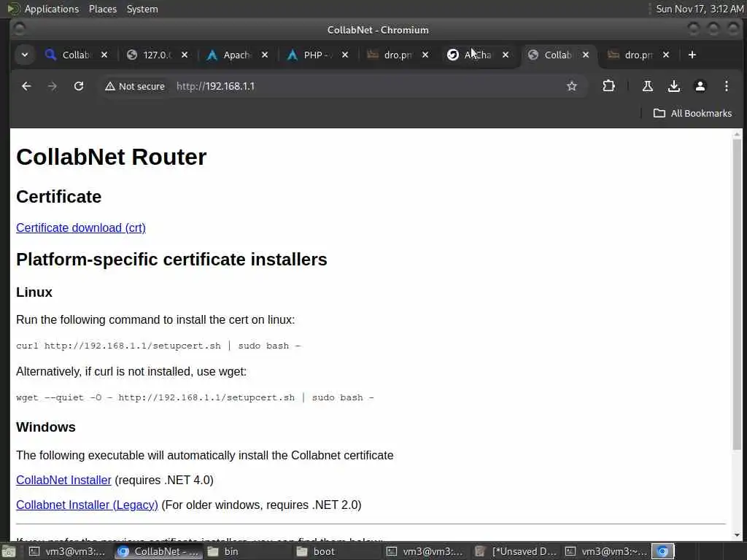The image size is (747, 560).
Task: Click the curl setupcert.sh command text
Action: (158, 346)
